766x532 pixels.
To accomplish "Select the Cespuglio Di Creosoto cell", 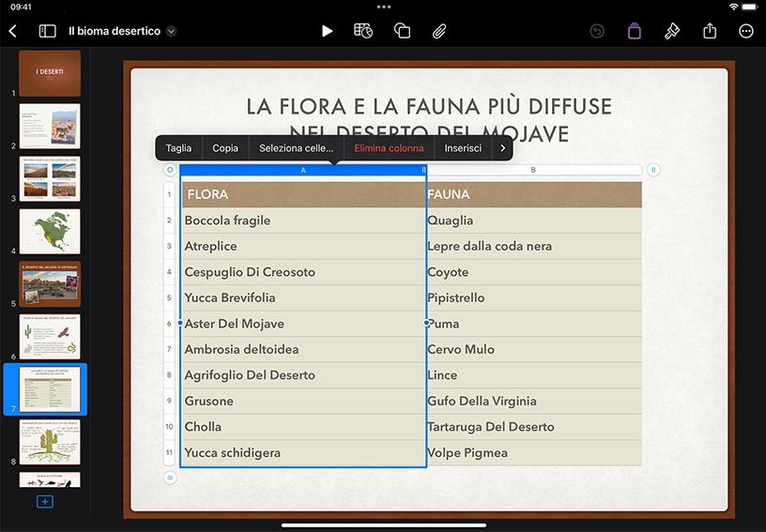I will click(x=303, y=272).
